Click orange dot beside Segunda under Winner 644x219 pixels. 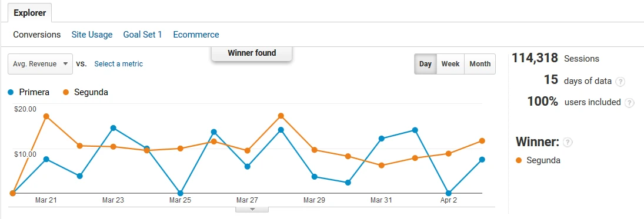point(519,160)
